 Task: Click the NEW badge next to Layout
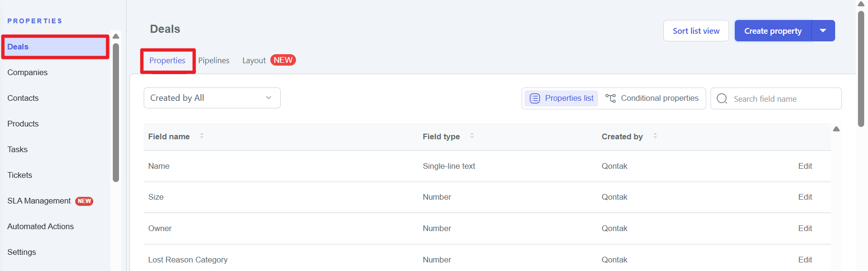click(283, 60)
